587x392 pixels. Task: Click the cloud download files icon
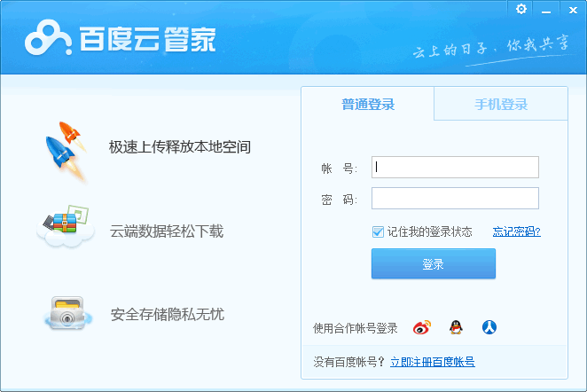pos(65,226)
